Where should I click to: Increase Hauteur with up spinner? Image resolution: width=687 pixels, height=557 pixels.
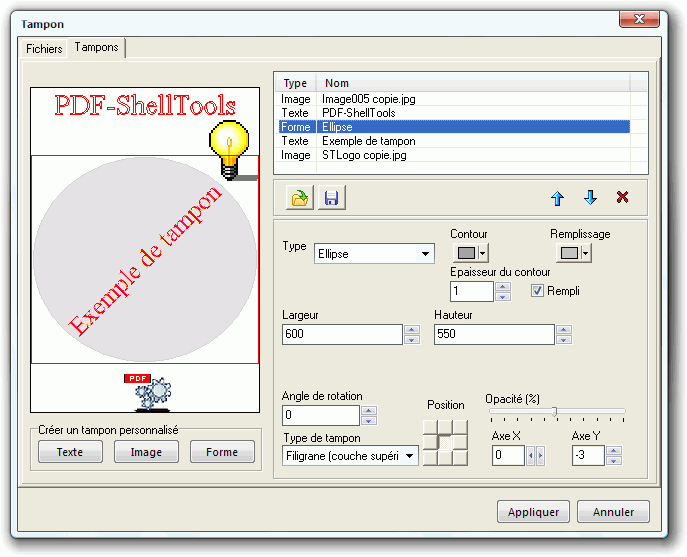pyautogui.click(x=564, y=330)
